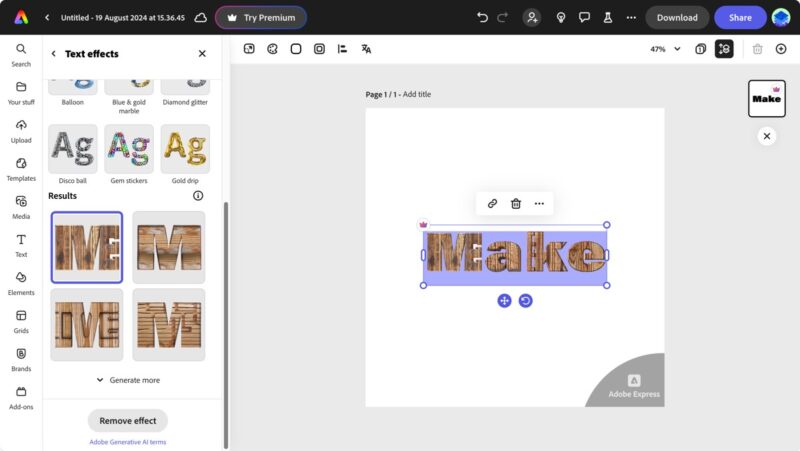Open the align options icon
The height and width of the screenshot is (451, 800).
point(342,49)
